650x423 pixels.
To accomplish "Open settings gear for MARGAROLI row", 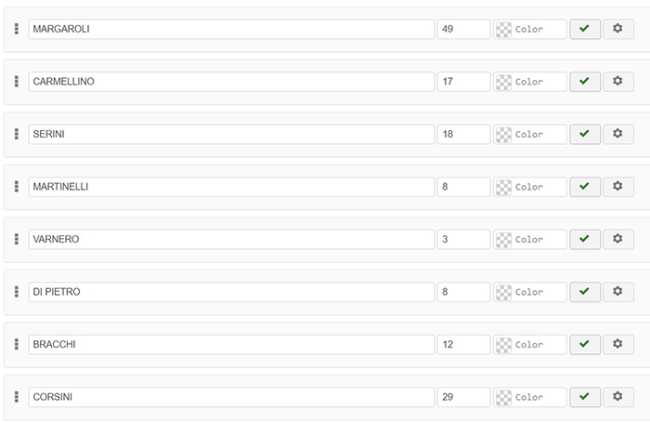I will pyautogui.click(x=618, y=29).
